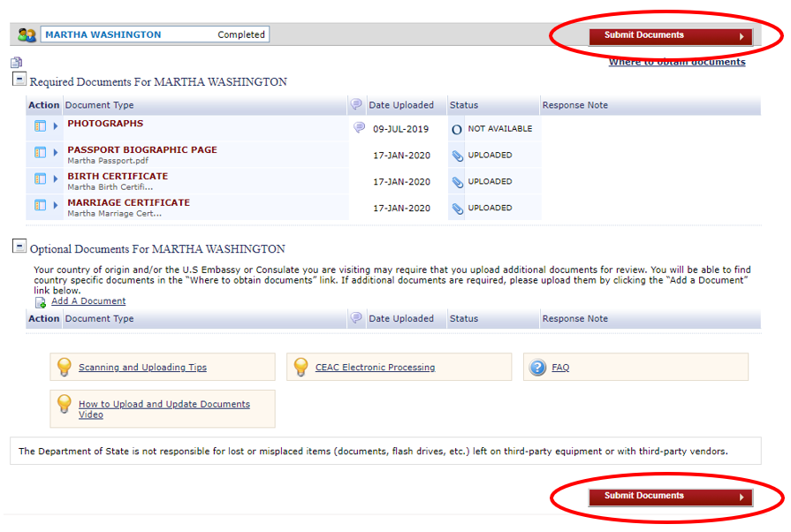Click the question mark icon beside FAQ
Viewport: 791px width, 532px height.
click(539, 367)
